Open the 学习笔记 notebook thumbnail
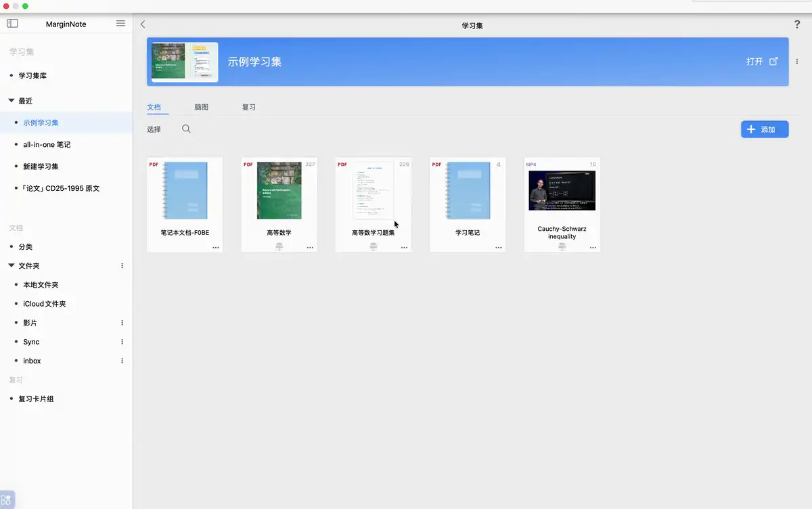812x509 pixels. [x=468, y=190]
